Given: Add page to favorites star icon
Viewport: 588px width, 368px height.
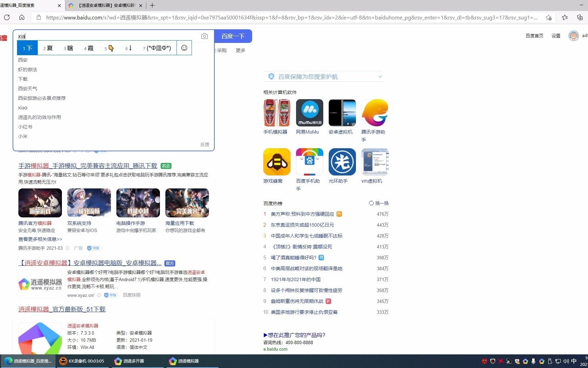Looking at the screenshot, I should (x=549, y=17).
